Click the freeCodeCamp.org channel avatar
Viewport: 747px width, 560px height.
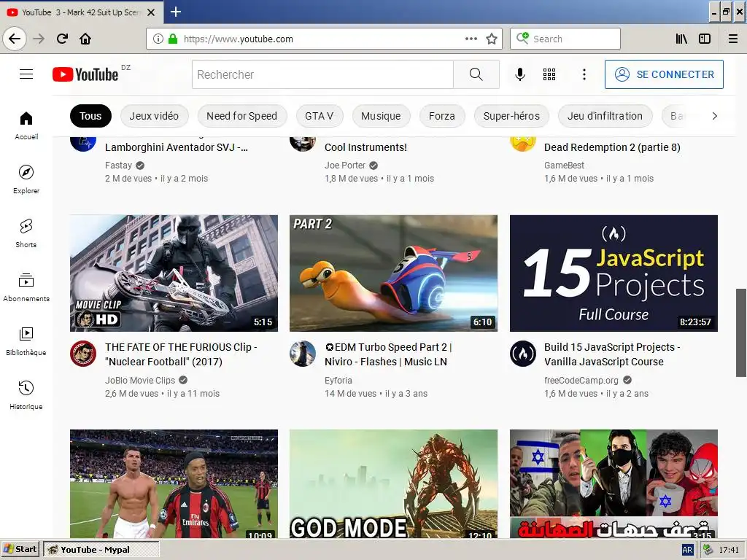(x=522, y=354)
